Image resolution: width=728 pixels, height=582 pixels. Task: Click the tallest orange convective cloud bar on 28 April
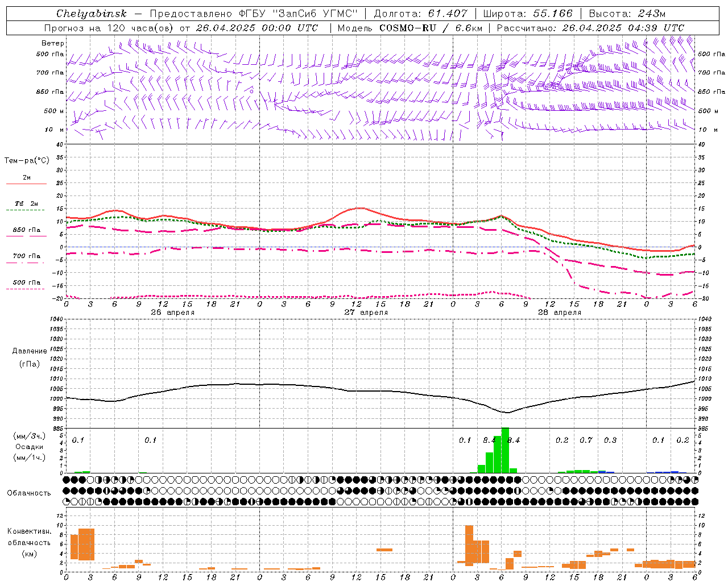coord(469,546)
